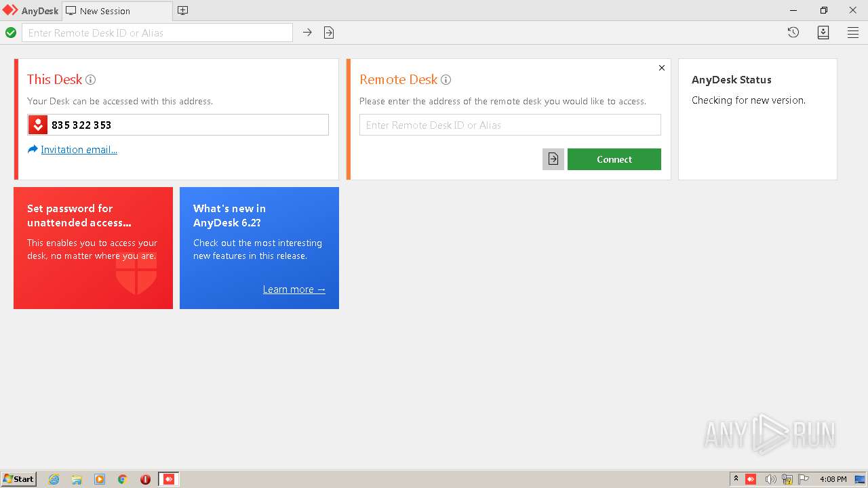
Task: Minimize the AnyDesk window
Action: [794, 10]
